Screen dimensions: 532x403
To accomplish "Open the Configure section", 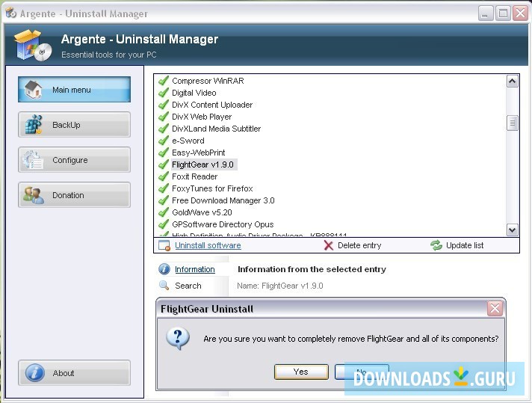I will tap(74, 159).
